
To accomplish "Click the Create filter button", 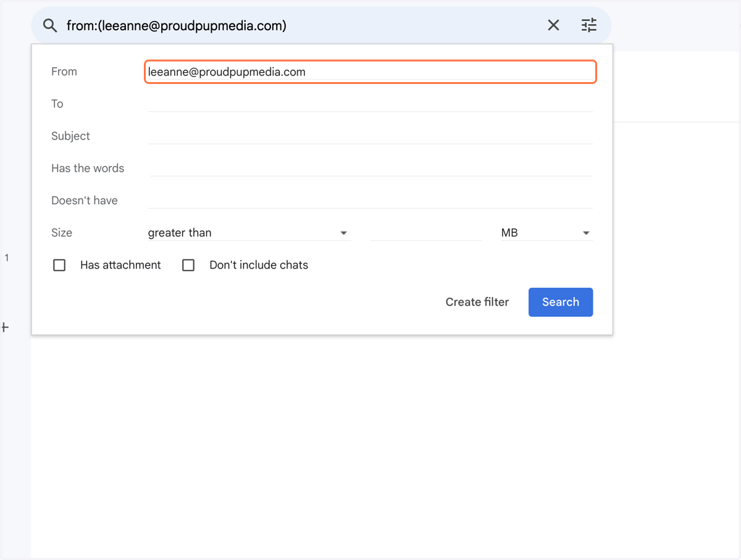I will tap(477, 302).
